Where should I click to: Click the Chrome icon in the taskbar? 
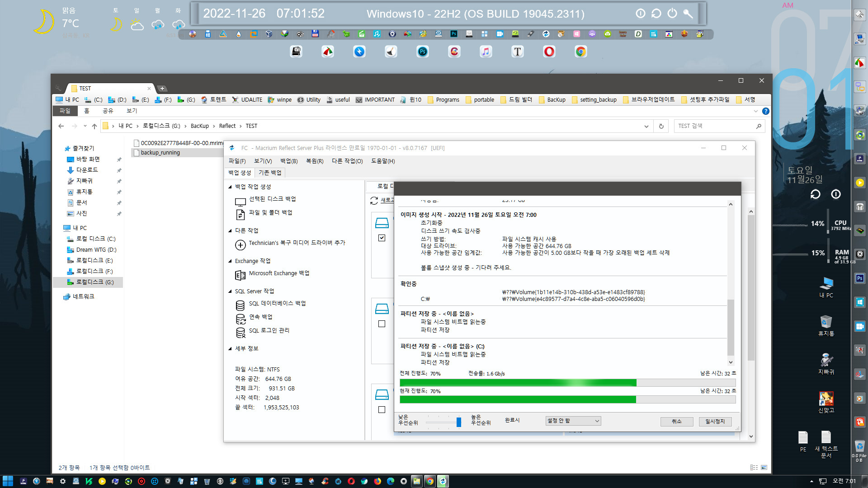coord(430,481)
